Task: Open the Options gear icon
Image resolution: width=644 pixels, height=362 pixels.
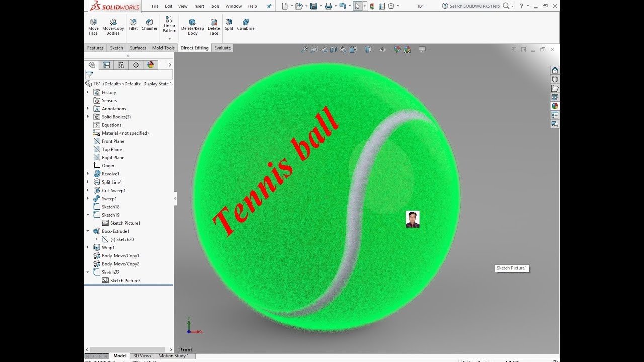Action: point(391,6)
